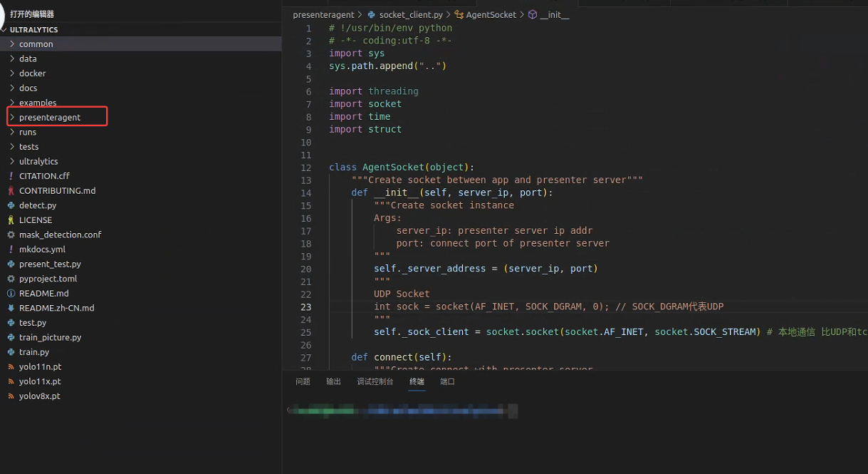Screen dimensions: 868x474
Task: Click the terminal prompt line
Action: (402, 411)
